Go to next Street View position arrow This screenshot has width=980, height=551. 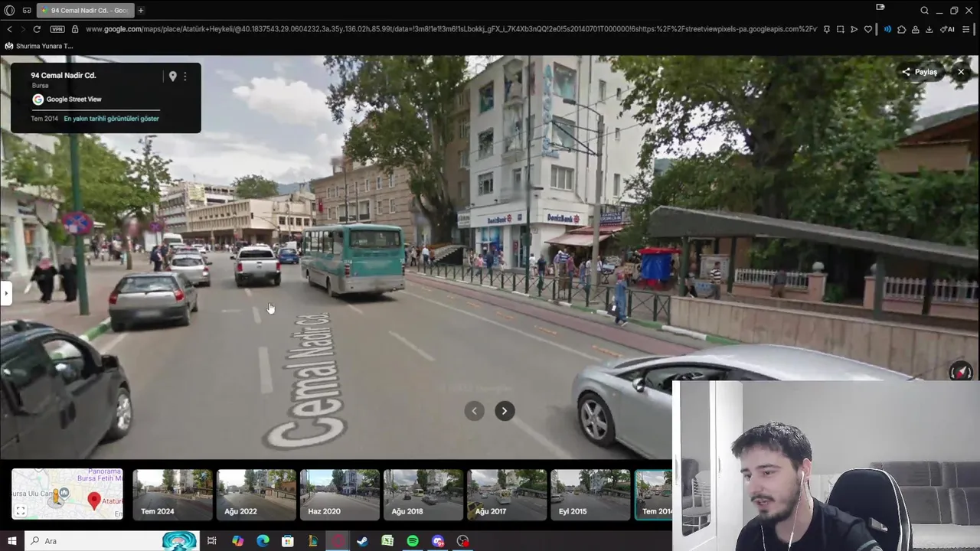pyautogui.click(x=505, y=411)
